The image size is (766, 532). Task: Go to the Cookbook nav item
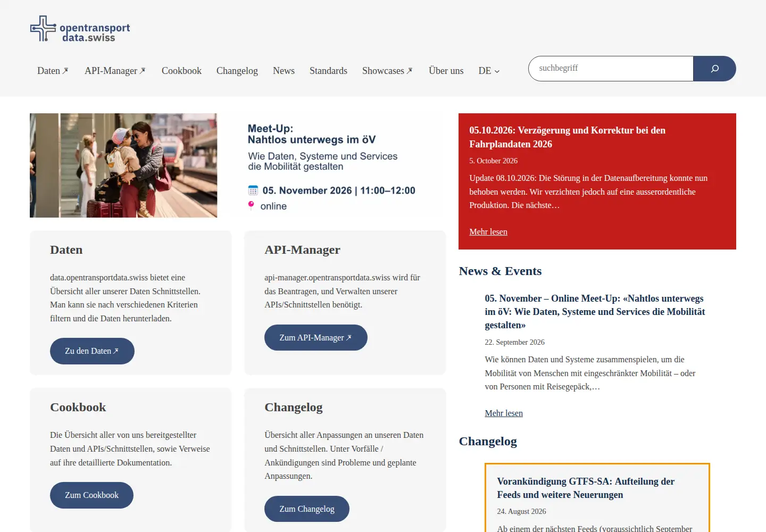pyautogui.click(x=181, y=71)
